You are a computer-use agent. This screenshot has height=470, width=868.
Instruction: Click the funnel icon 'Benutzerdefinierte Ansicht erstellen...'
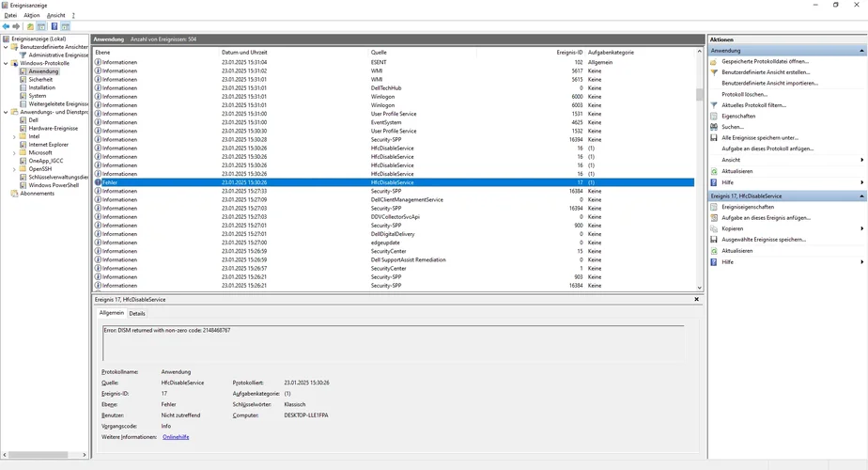tap(714, 72)
